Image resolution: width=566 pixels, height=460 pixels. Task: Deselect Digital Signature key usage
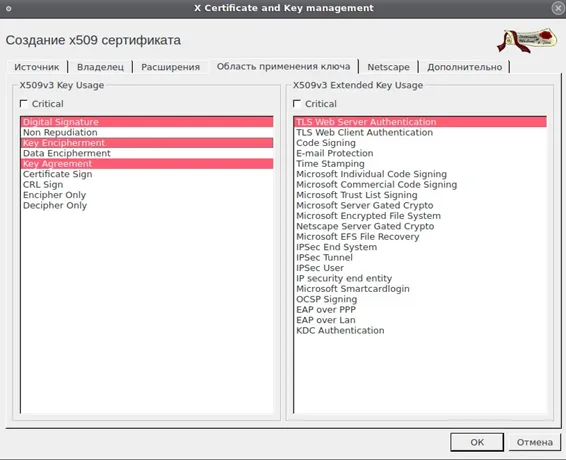147,122
